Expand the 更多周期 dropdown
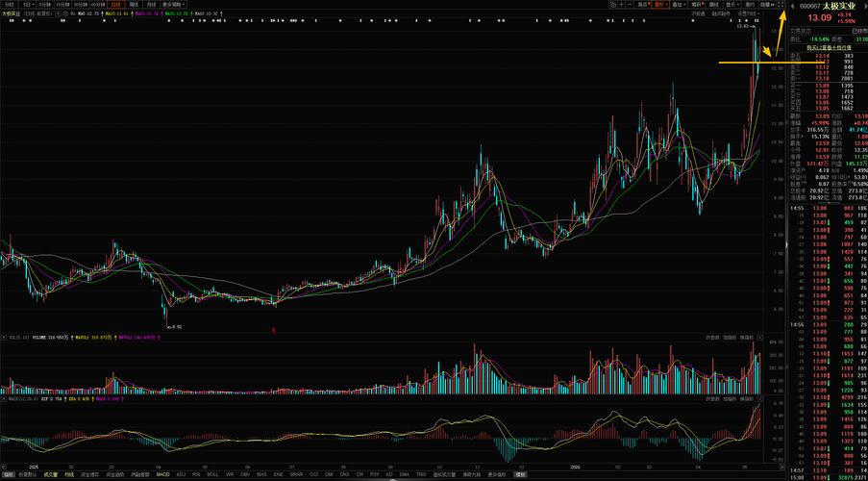 [x=173, y=5]
